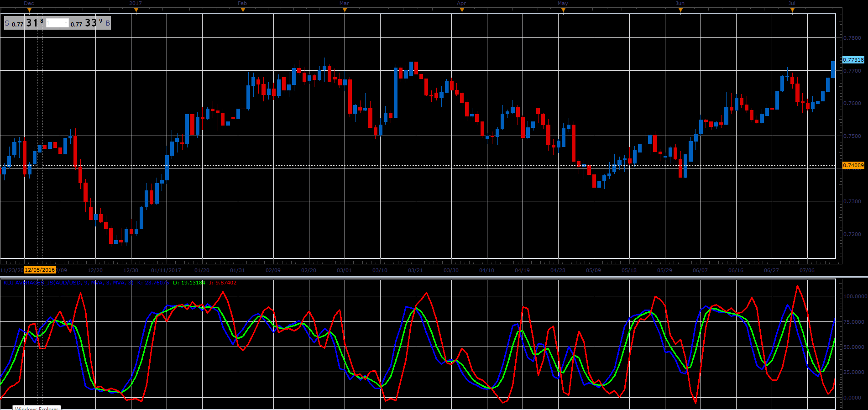Image resolution: width=868 pixels, height=410 pixels.
Task: Click the Mar month marker triangle
Action: (345, 10)
